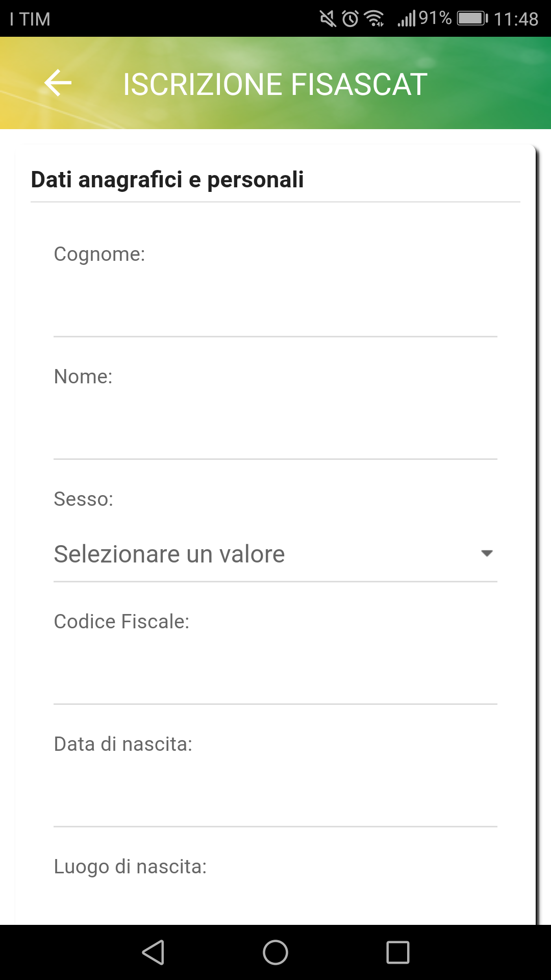
Task: Tap the 'ISCRIZIONE FISASCAT' header title
Action: (275, 84)
